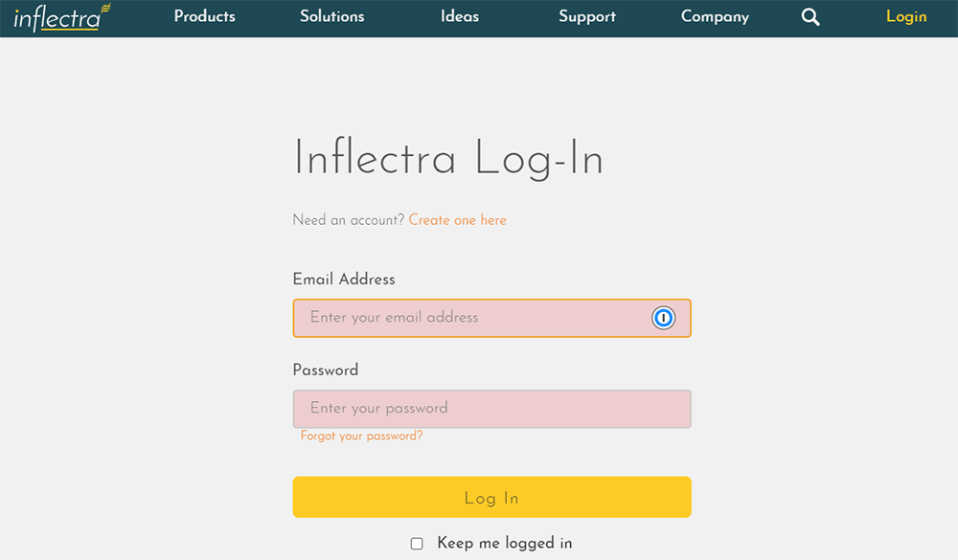Click into the password input field
958x560 pixels.
pyautogui.click(x=491, y=409)
